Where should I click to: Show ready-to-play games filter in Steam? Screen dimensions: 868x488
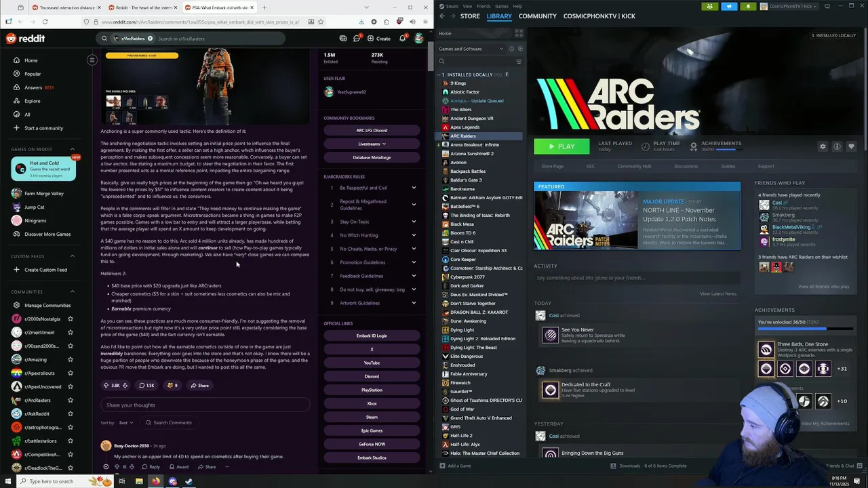[519, 49]
